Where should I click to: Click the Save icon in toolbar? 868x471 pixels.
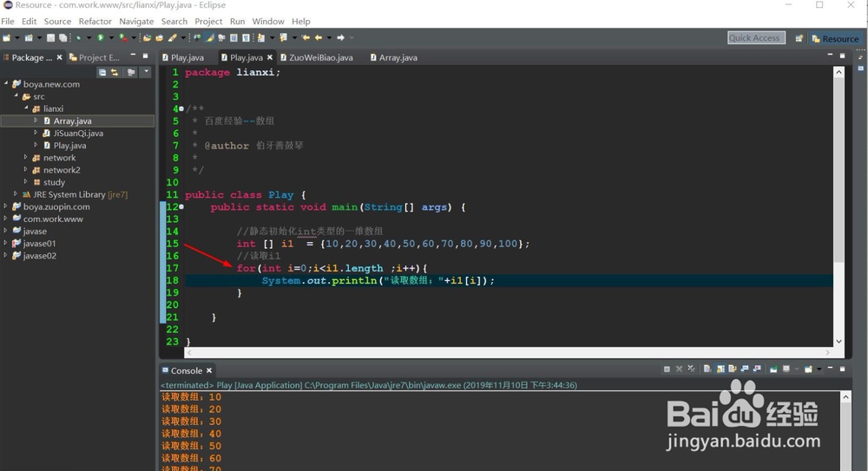(x=50, y=38)
